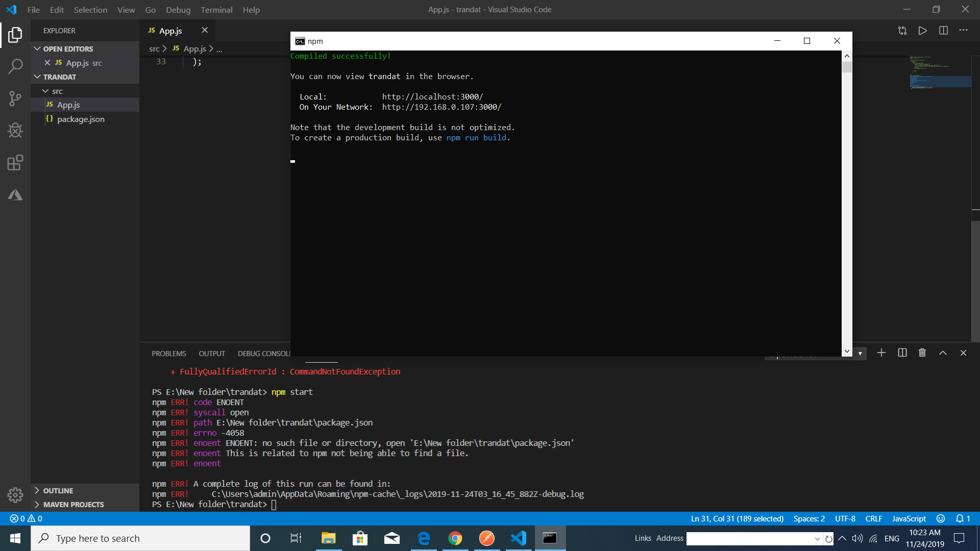Create a new terminal with plus icon
The width and height of the screenshot is (980, 551).
click(x=881, y=353)
